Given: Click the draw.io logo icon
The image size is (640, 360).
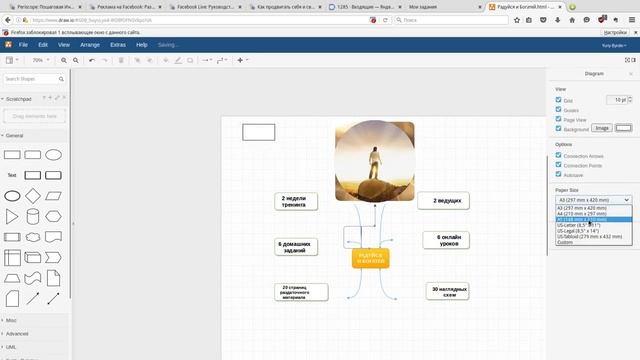Looking at the screenshot, I should [x=8, y=44].
